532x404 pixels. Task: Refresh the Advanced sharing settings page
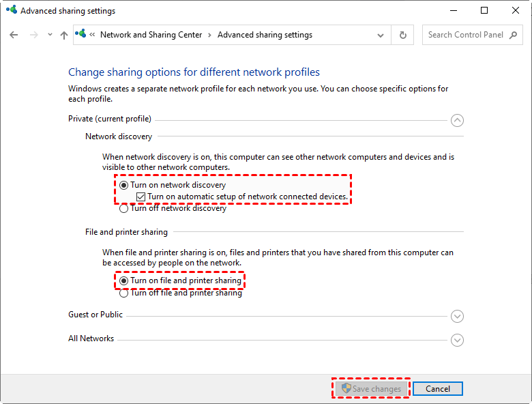point(402,35)
